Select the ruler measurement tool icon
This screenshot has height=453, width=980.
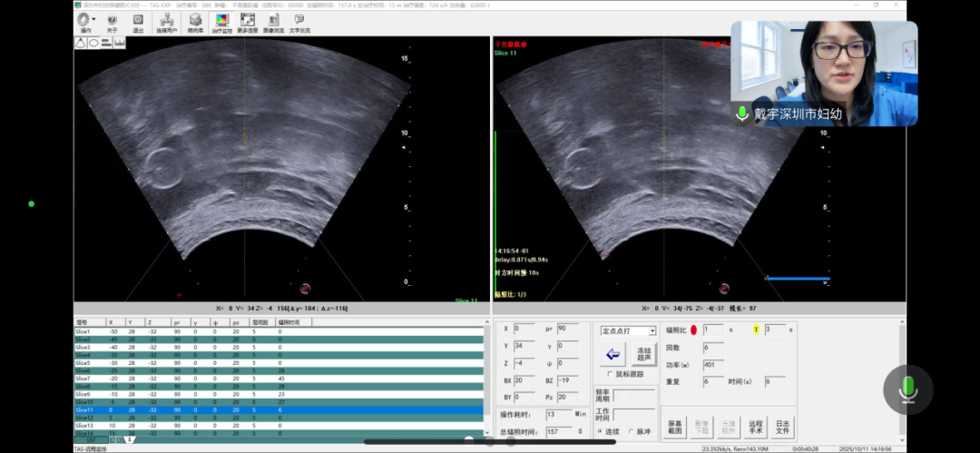coord(120,43)
